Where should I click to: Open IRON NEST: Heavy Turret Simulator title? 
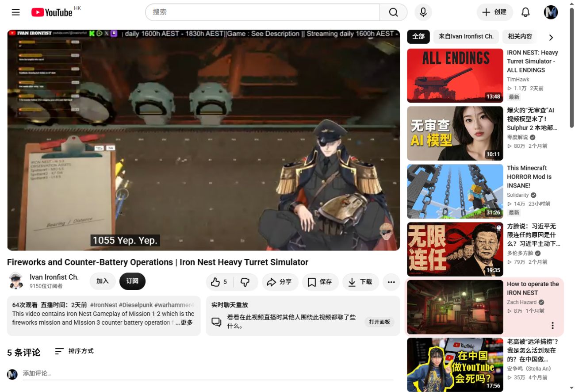[x=533, y=61]
